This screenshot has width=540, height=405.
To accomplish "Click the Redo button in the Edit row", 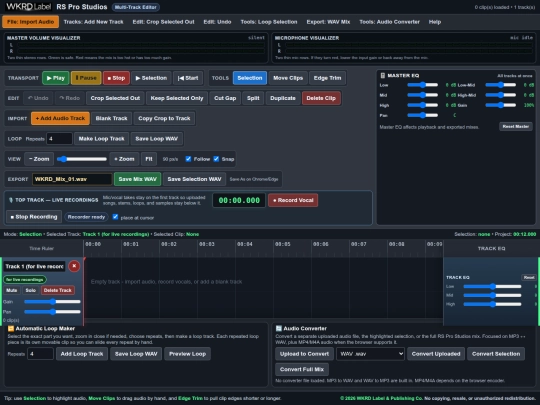I will click(x=69, y=98).
